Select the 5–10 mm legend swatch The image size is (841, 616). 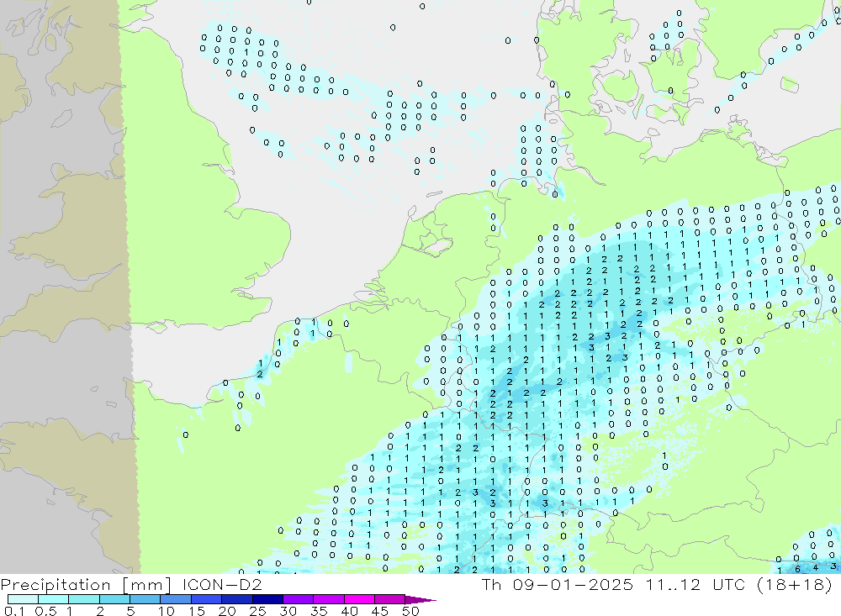pos(145,599)
